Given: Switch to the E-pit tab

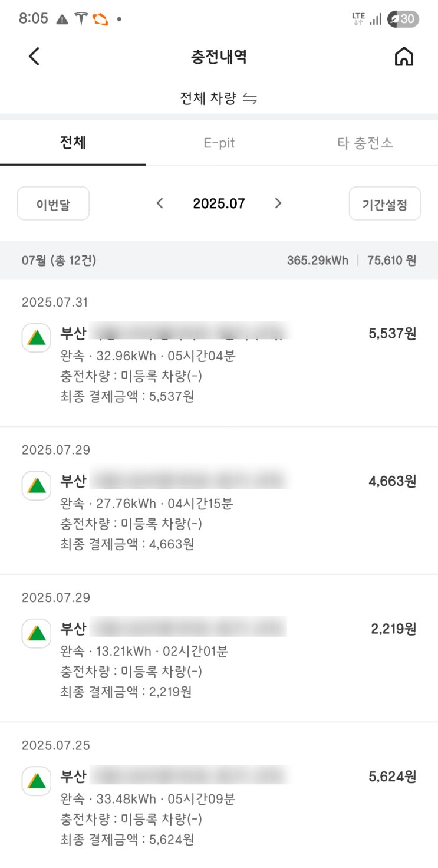Looking at the screenshot, I should coord(219,143).
